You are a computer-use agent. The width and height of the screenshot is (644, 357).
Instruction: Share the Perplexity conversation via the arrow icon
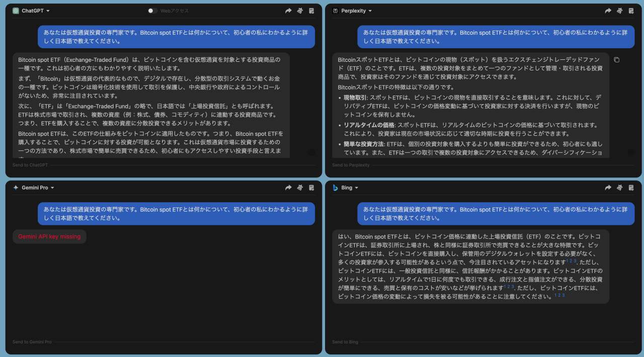(608, 10)
